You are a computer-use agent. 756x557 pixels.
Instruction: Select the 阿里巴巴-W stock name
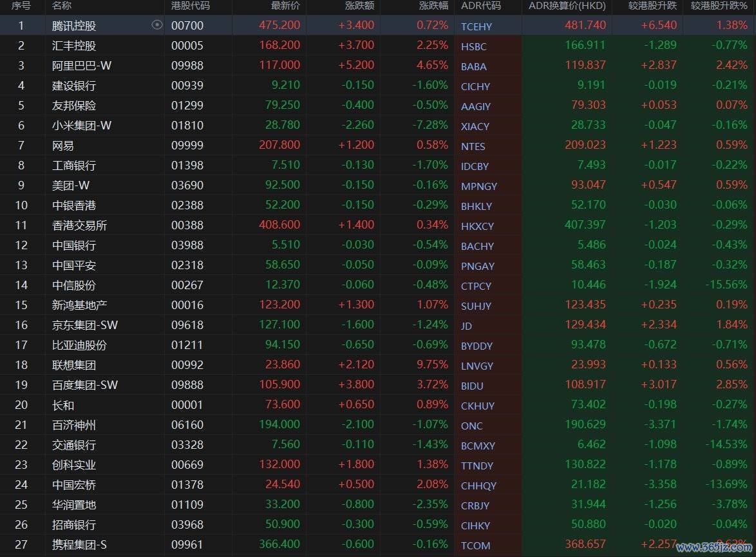(82, 66)
